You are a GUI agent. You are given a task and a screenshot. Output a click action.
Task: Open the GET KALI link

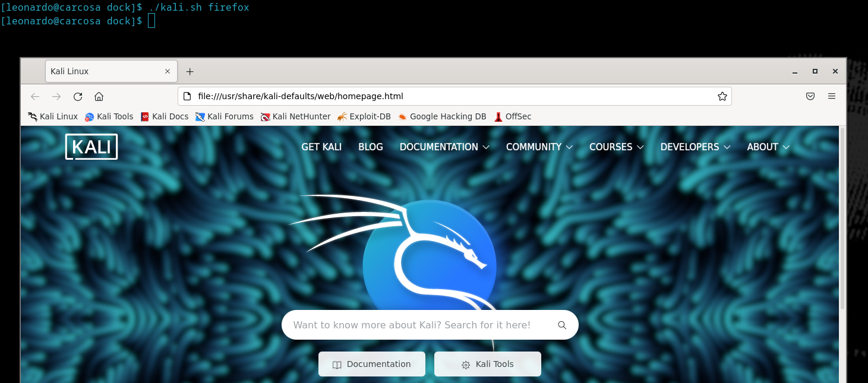coord(321,147)
